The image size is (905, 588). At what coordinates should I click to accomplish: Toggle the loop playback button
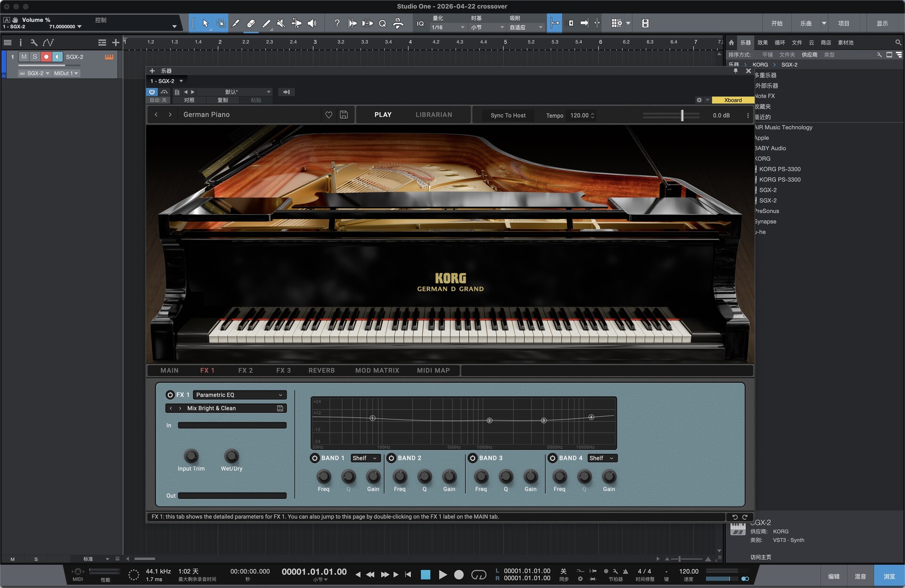478,574
